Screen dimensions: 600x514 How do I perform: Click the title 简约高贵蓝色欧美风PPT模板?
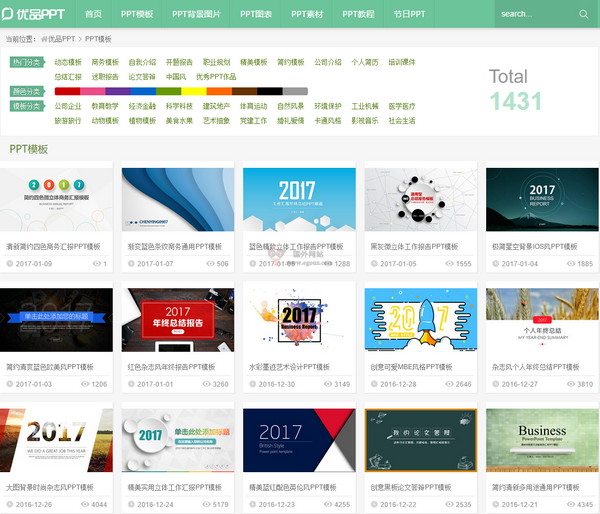coord(50,367)
